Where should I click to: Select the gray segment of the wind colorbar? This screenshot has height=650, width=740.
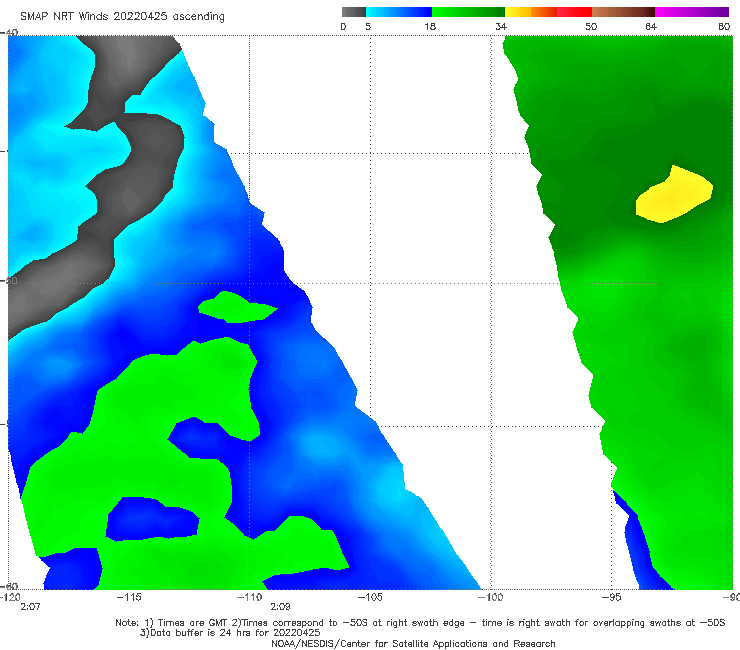pos(354,12)
